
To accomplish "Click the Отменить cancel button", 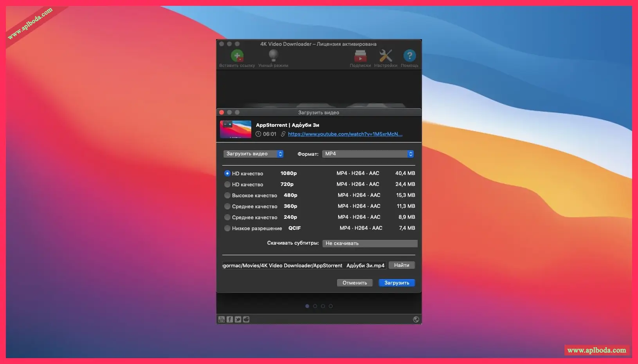I will click(x=355, y=283).
